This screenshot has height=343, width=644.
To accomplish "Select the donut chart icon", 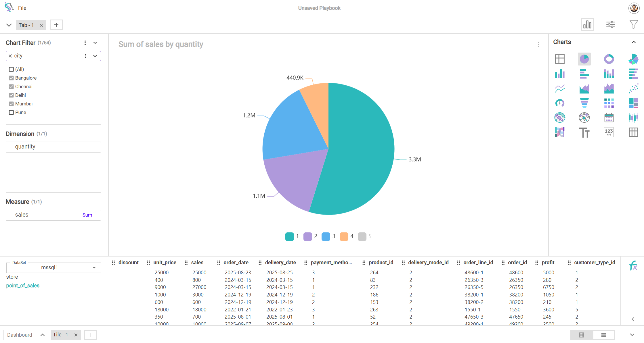I will [x=609, y=59].
